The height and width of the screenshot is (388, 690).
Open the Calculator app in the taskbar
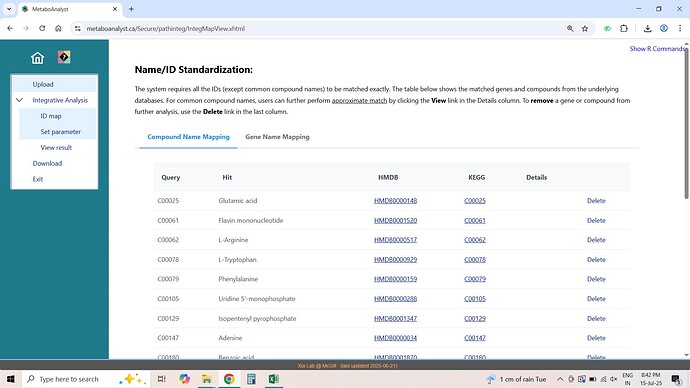(x=251, y=379)
